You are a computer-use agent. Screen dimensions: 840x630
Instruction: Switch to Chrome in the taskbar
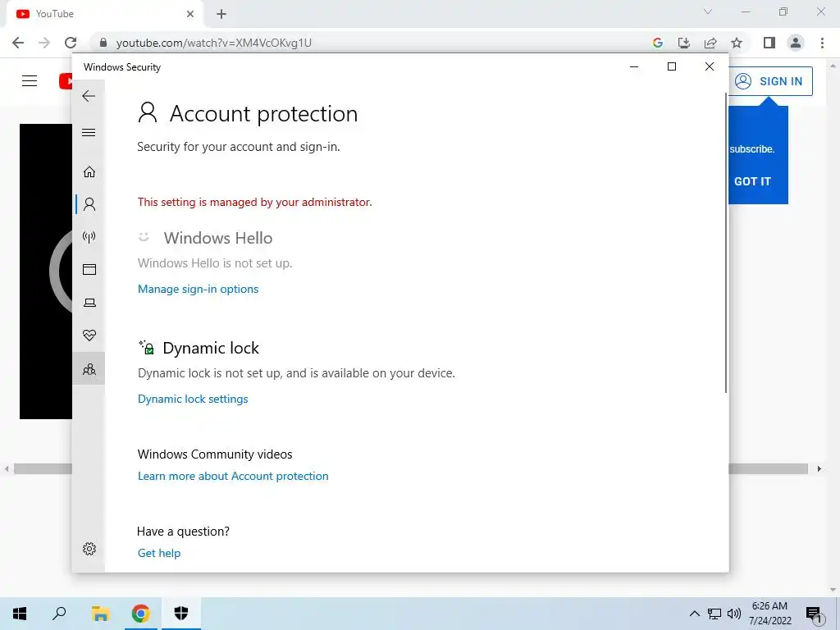coord(140,614)
